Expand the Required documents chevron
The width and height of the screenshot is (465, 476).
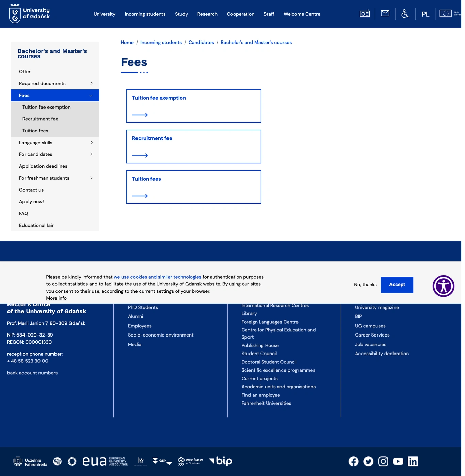91,83
